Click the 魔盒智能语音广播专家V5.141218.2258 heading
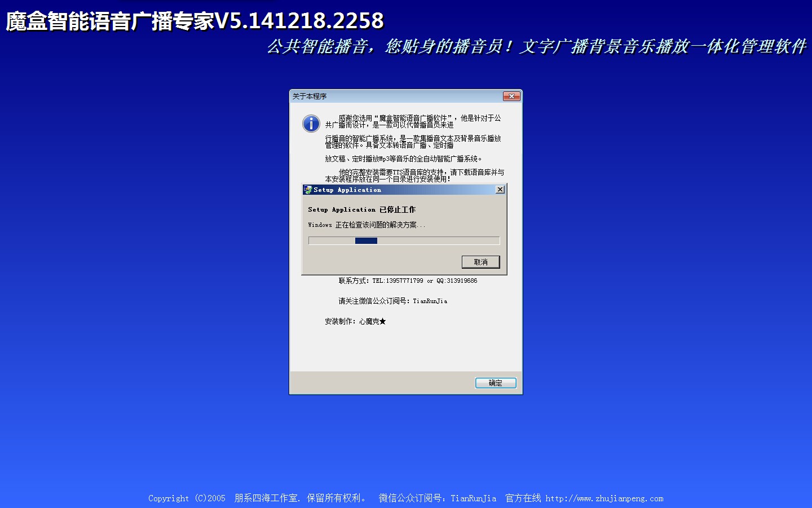812x508 pixels. (195, 21)
